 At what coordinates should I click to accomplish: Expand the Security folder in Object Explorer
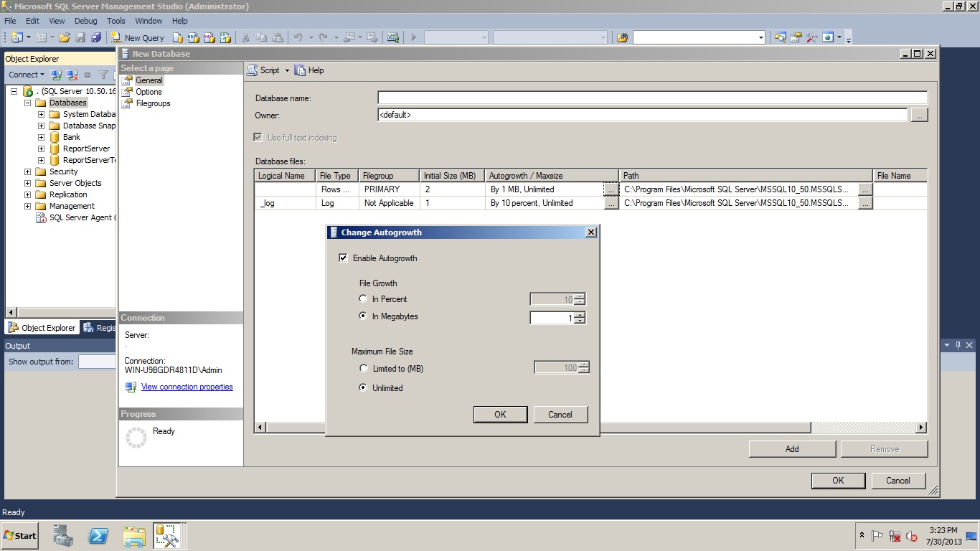click(28, 171)
